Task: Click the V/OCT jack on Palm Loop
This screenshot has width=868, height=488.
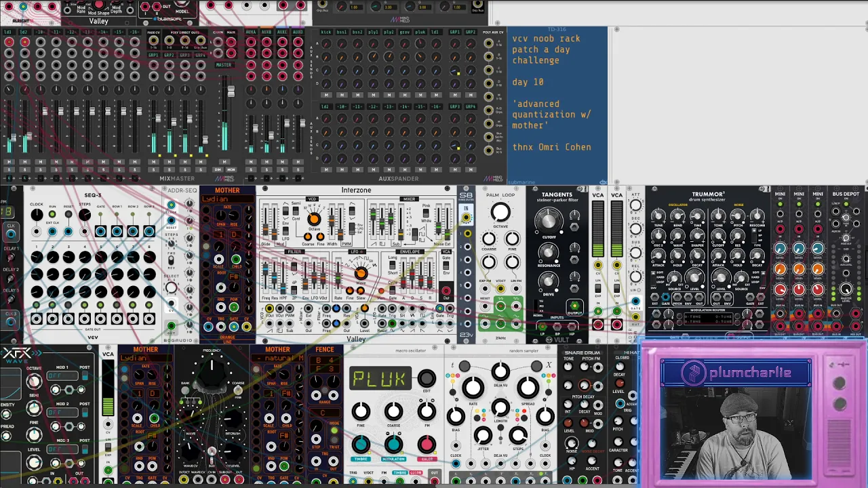Action: (x=500, y=290)
